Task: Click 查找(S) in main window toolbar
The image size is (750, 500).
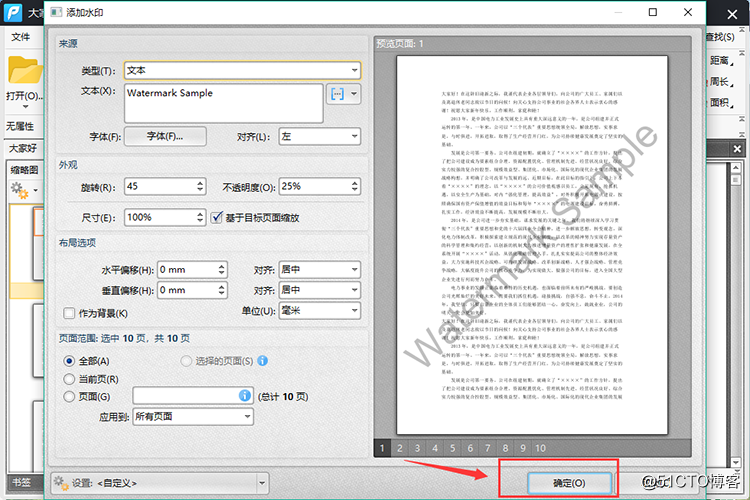Action: [x=719, y=37]
